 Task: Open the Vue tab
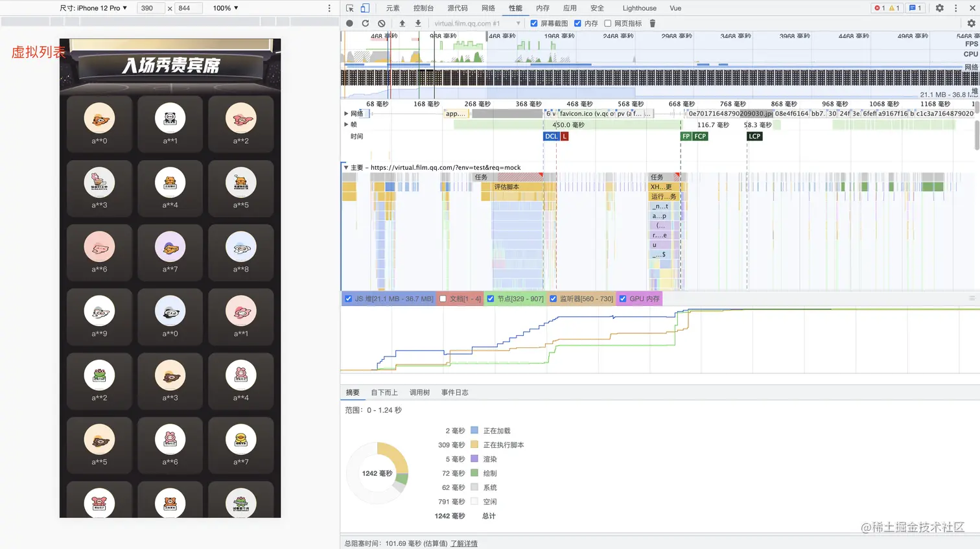click(x=675, y=8)
